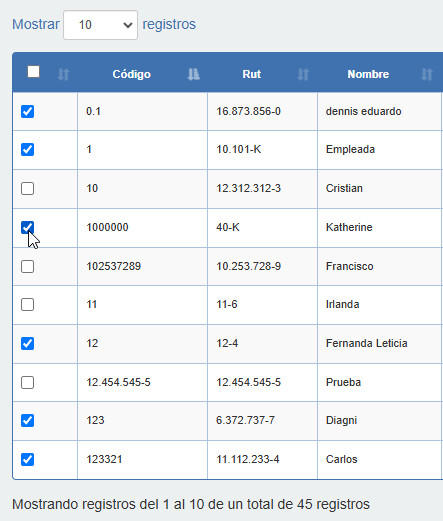This screenshot has width=443, height=521.
Task: Open the Mostrar registros count dropdown
Action: pyautogui.click(x=100, y=25)
